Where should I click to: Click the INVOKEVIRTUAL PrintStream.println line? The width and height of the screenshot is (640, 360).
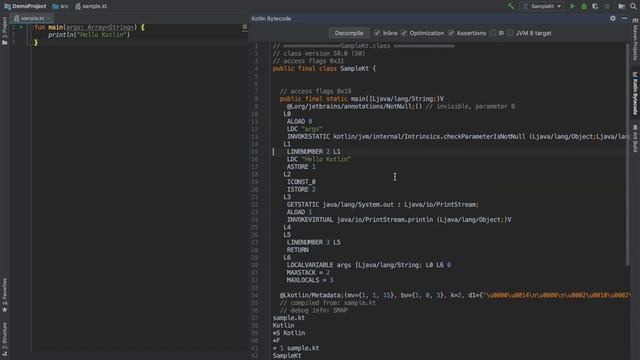point(399,220)
